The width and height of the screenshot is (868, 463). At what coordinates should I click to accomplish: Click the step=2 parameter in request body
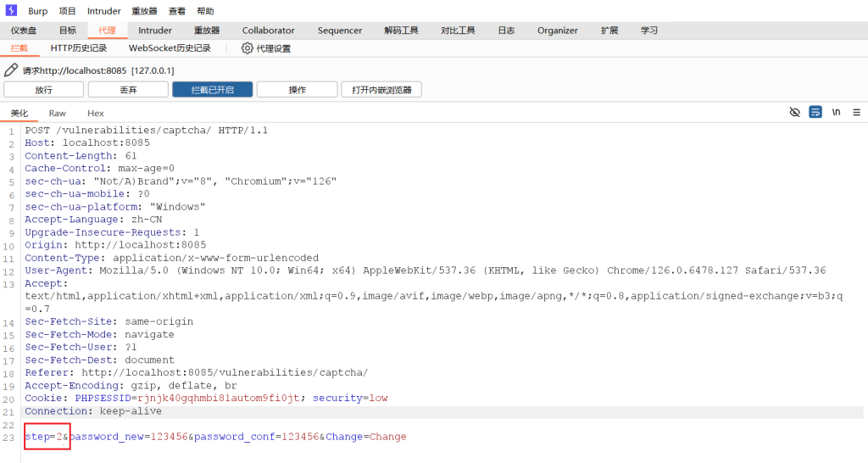click(44, 437)
